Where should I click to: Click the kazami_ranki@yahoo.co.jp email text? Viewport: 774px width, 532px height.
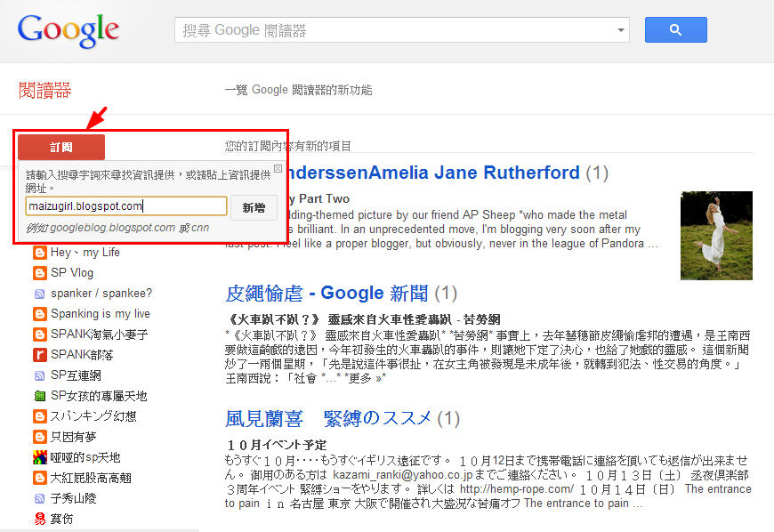pos(403,475)
